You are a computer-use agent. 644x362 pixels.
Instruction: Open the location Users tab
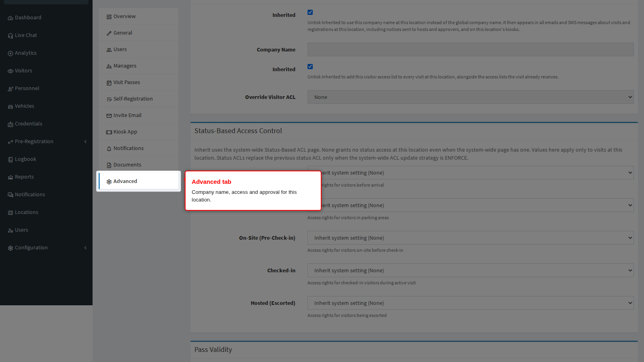138,49
